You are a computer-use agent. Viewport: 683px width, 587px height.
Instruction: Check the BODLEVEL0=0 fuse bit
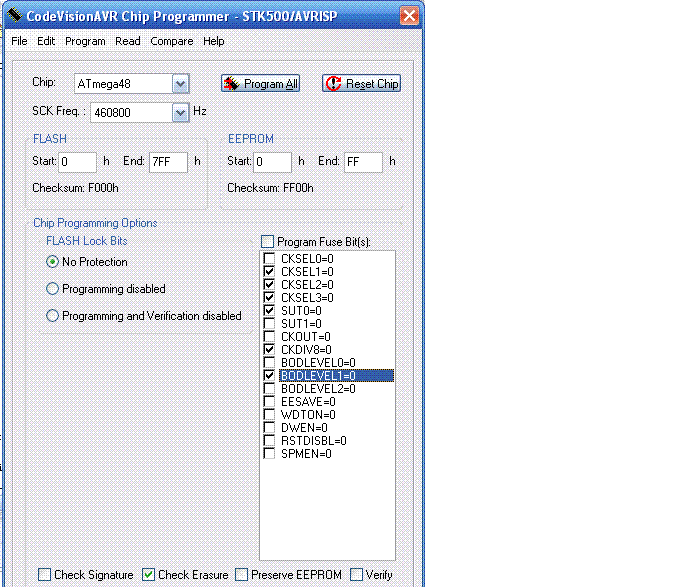point(269,363)
